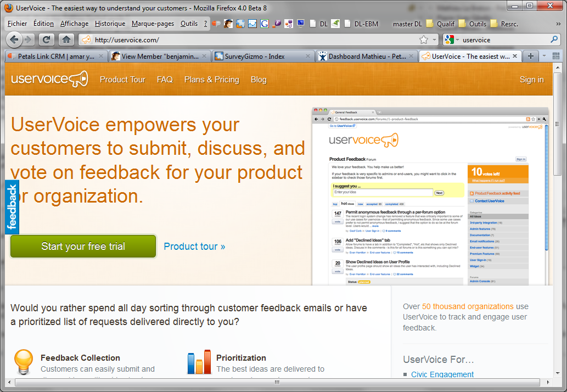Expand the URL history dropdown arrow
Viewport: 567px width, 392px height.
pyautogui.click(x=435, y=40)
